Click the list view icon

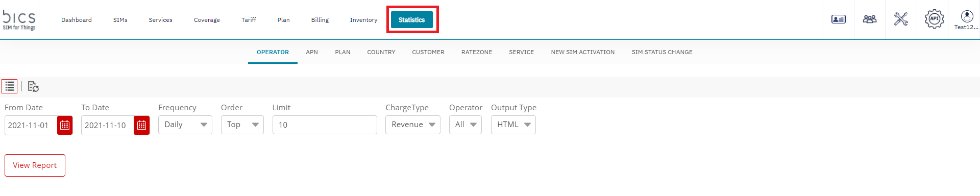[x=10, y=86]
